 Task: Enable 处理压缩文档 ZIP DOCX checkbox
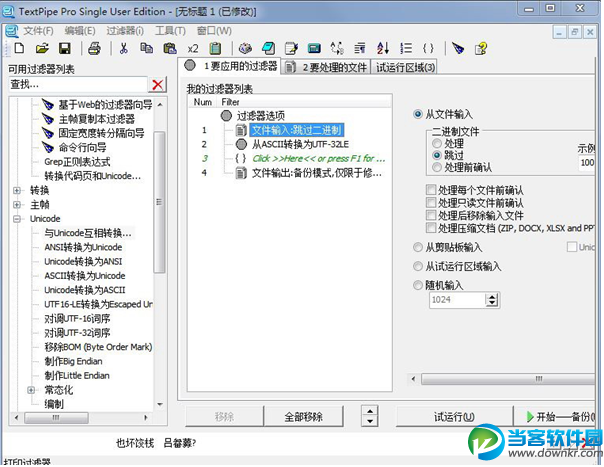[x=431, y=228]
